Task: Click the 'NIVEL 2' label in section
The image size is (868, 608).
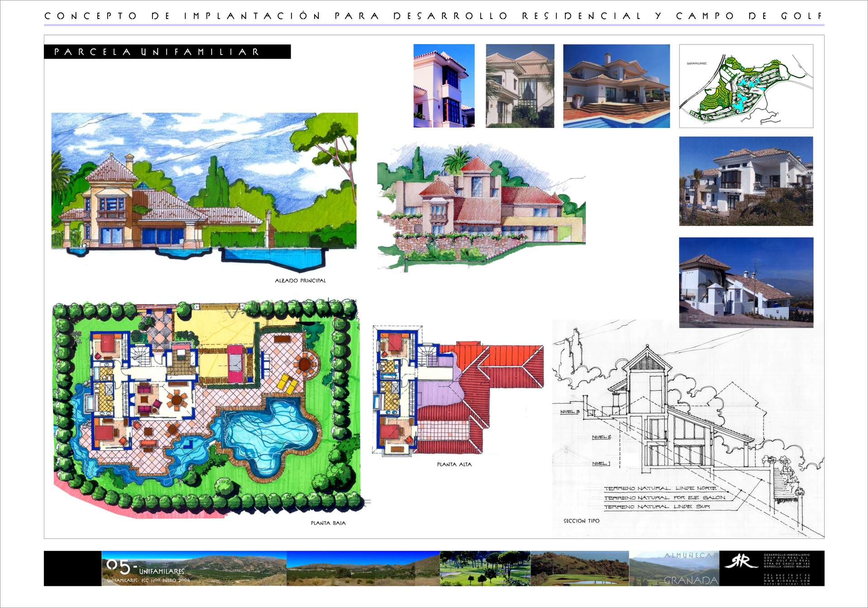Action: [602, 437]
